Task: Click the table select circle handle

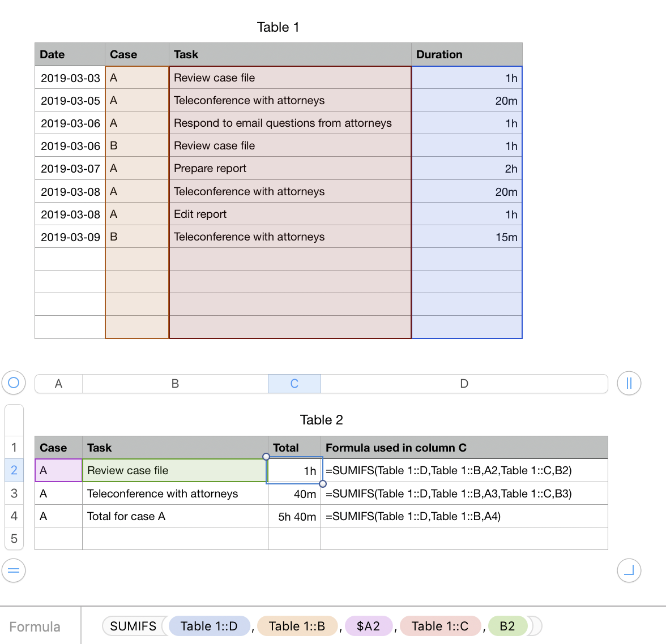Action: point(14,383)
